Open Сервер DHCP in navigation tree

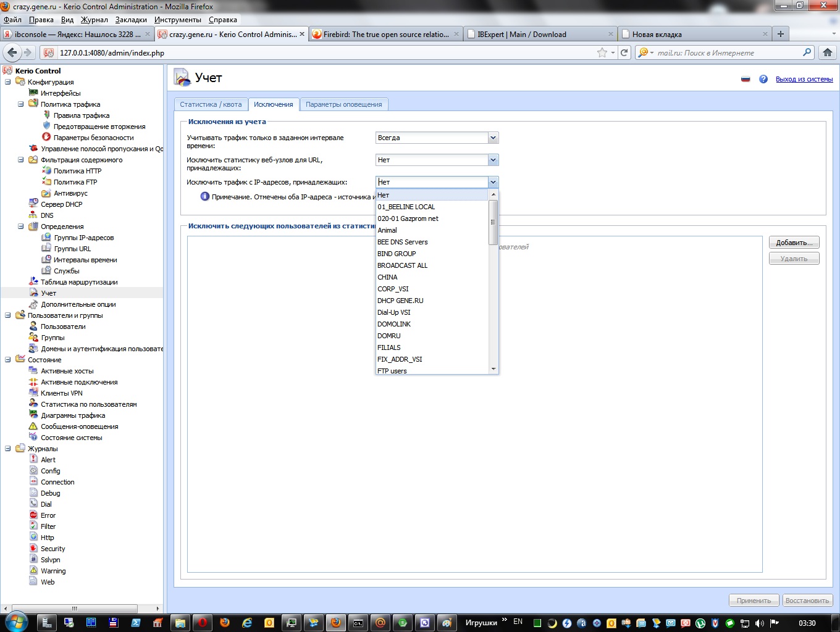coord(61,204)
